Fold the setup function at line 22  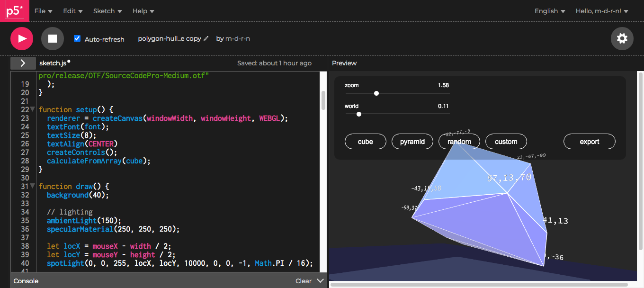(x=33, y=109)
